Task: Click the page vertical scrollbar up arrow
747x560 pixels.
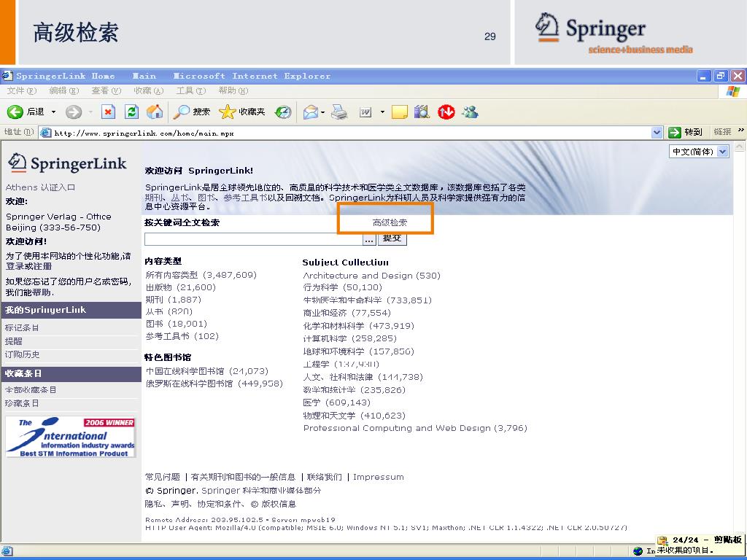Action: (x=740, y=146)
